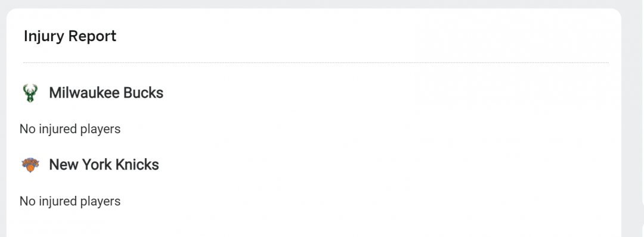
Task: Select the Injury Report heading
Action: (x=70, y=36)
